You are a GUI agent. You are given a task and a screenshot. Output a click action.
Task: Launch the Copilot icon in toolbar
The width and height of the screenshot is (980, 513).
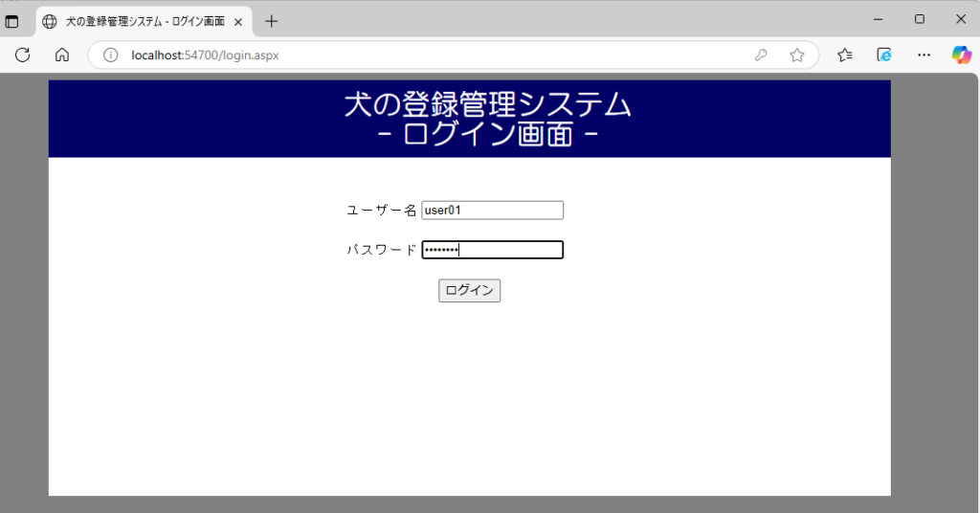point(961,56)
